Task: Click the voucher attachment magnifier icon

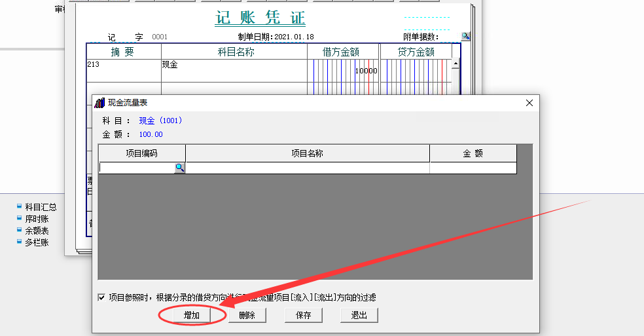Action: 465,36
